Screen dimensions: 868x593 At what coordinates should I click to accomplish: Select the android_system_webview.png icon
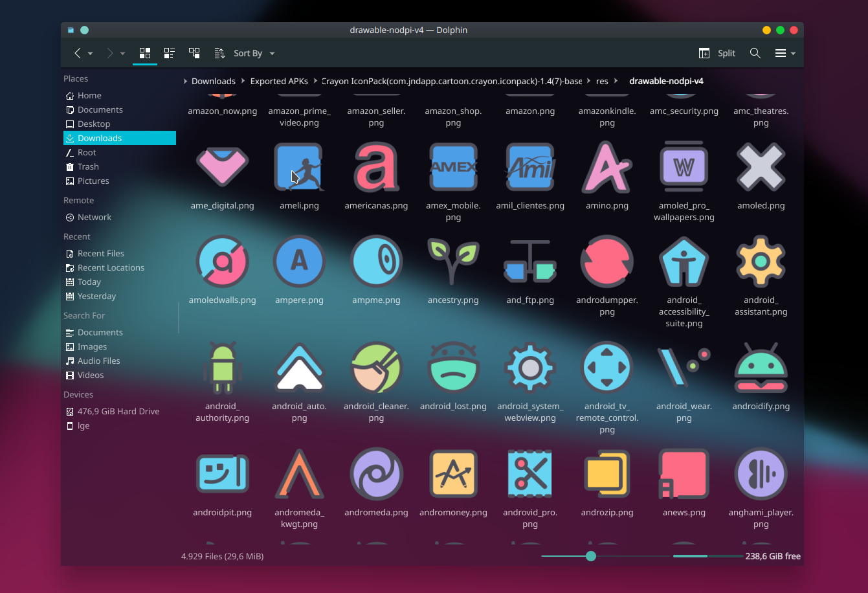coord(530,368)
